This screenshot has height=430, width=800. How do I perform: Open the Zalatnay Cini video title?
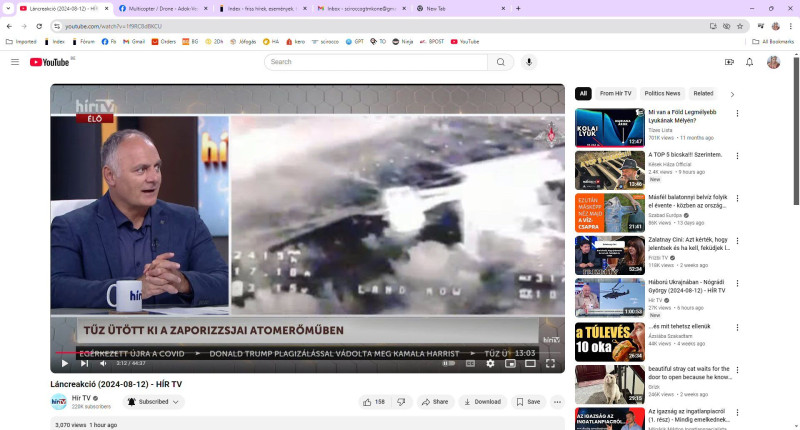pos(689,244)
